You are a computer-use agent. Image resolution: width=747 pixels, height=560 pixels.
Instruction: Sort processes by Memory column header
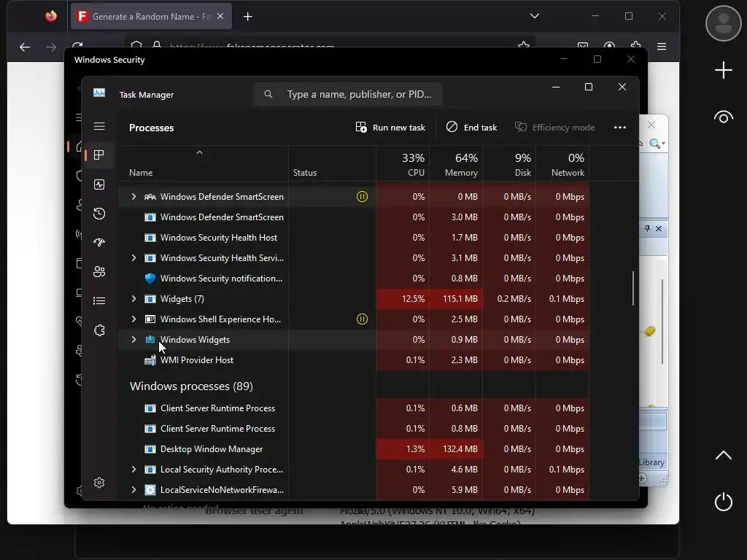pyautogui.click(x=457, y=164)
